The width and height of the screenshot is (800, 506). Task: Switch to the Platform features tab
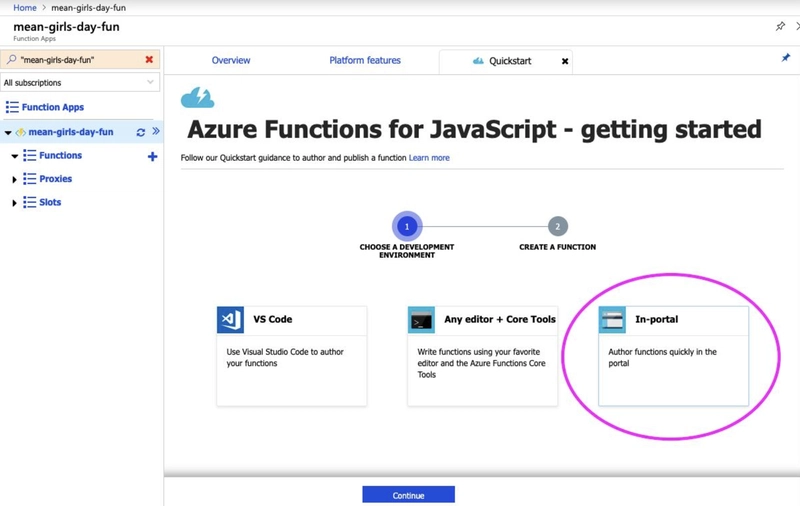pos(365,60)
